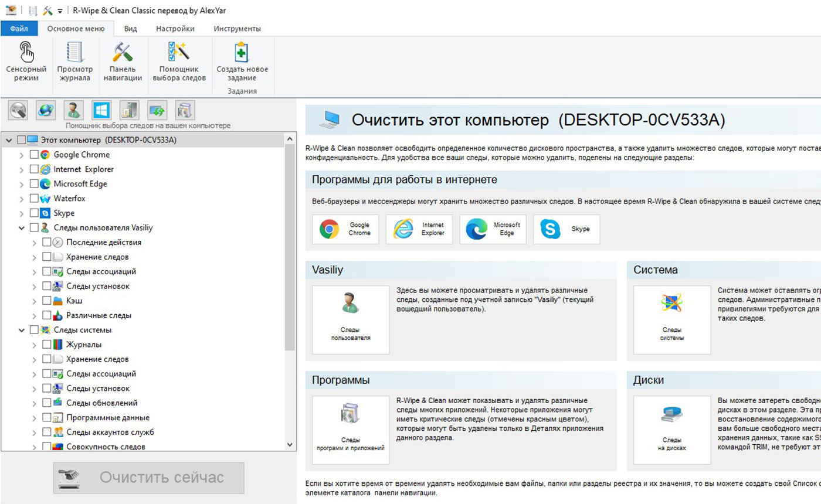Viewport: 821px width, 504px height.
Task: Click the tree panel scrollbar down arrow
Action: pos(290,445)
